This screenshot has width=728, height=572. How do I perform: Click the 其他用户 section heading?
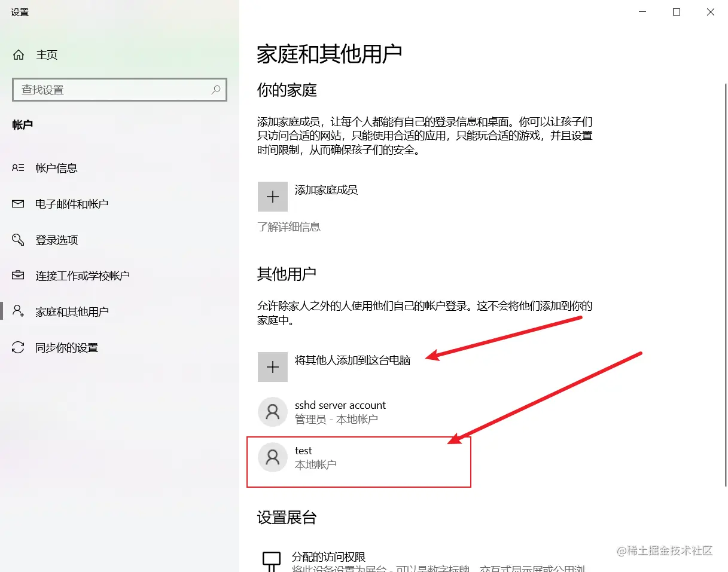(287, 274)
